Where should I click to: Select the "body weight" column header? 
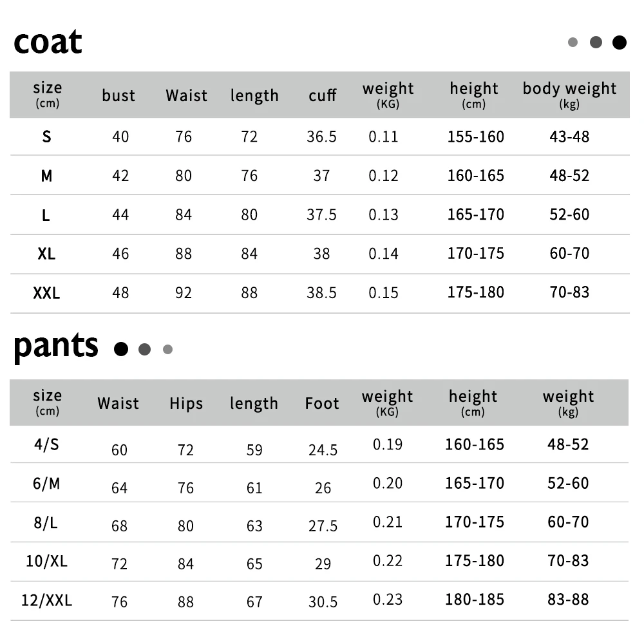point(569,93)
